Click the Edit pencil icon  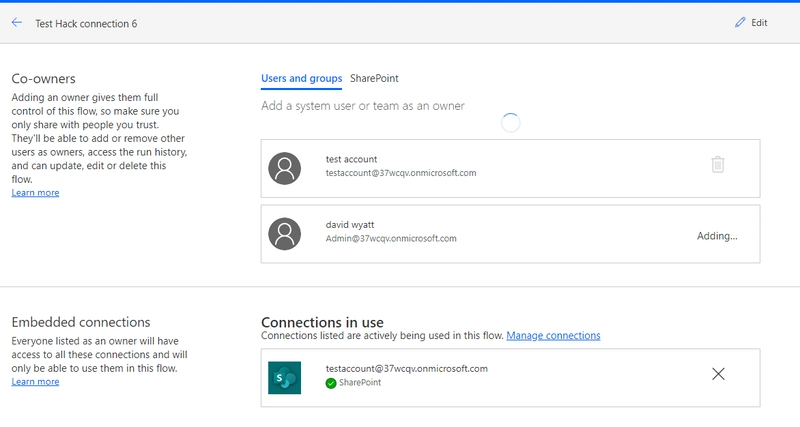pyautogui.click(x=740, y=23)
